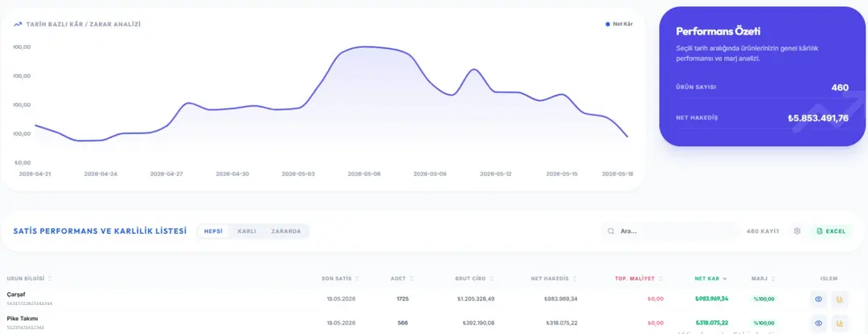Click the eye icon on the Pike Takımı row
The image size is (868, 334).
point(818,323)
